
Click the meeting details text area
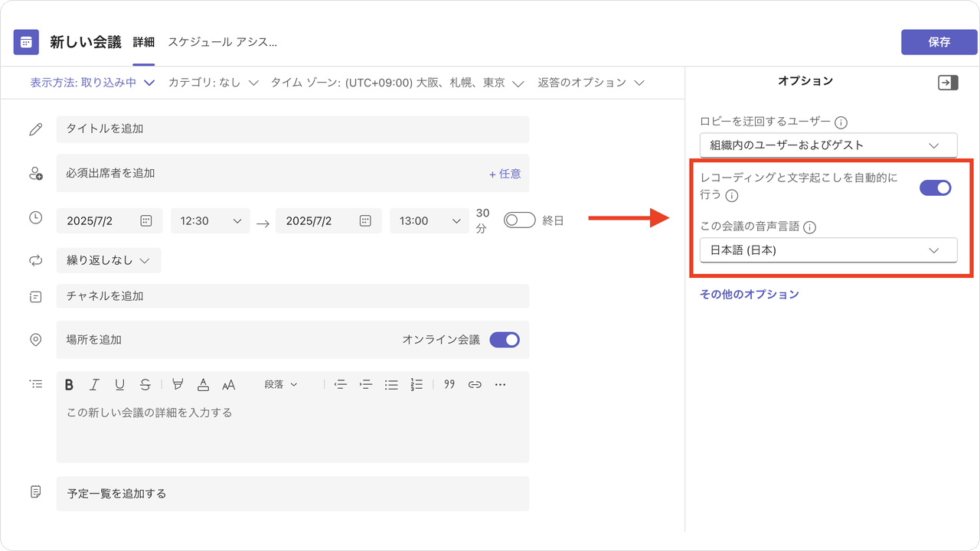[292, 430]
